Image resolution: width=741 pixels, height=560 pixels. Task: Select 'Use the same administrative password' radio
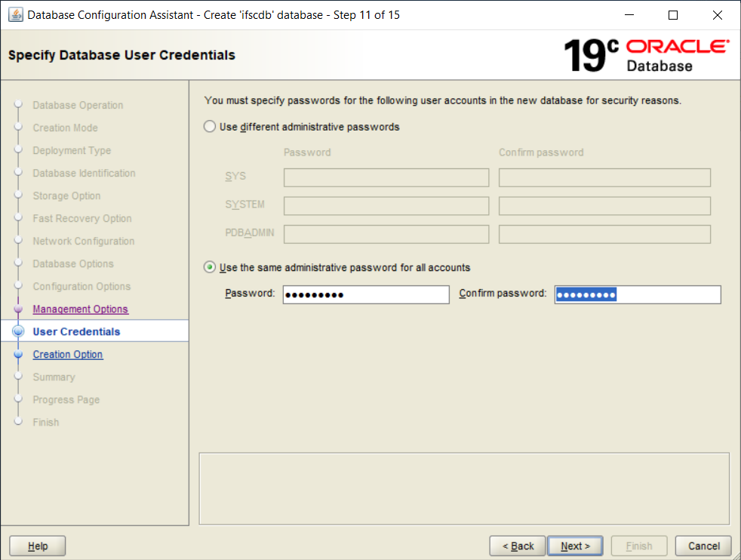point(210,267)
